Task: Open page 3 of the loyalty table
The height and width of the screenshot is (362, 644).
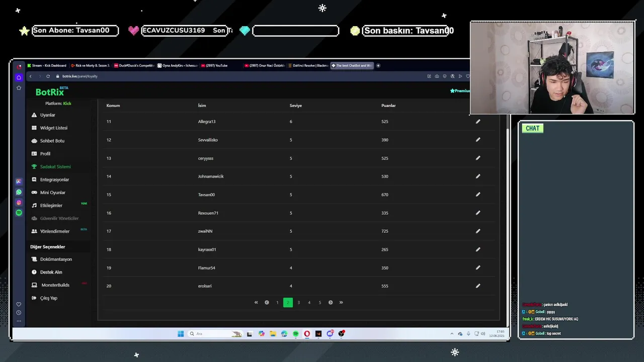Action: tap(298, 302)
